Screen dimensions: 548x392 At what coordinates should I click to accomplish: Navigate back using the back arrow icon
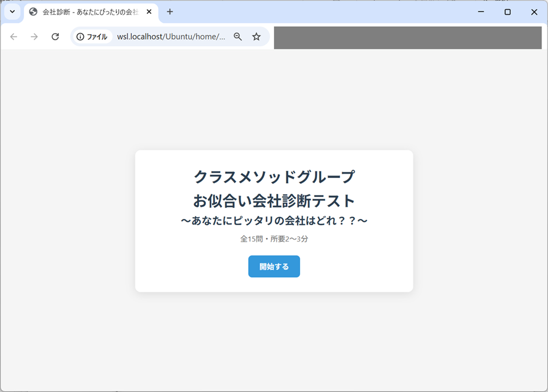tap(13, 36)
